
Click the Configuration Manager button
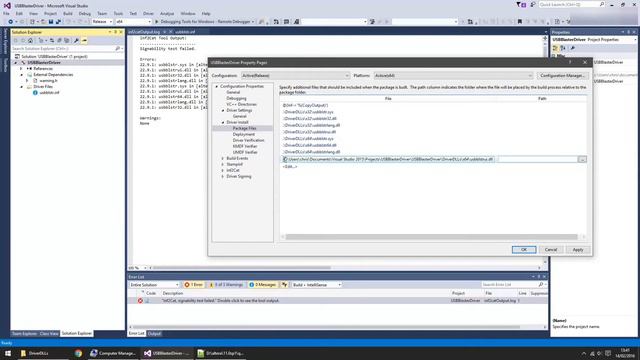pos(562,76)
